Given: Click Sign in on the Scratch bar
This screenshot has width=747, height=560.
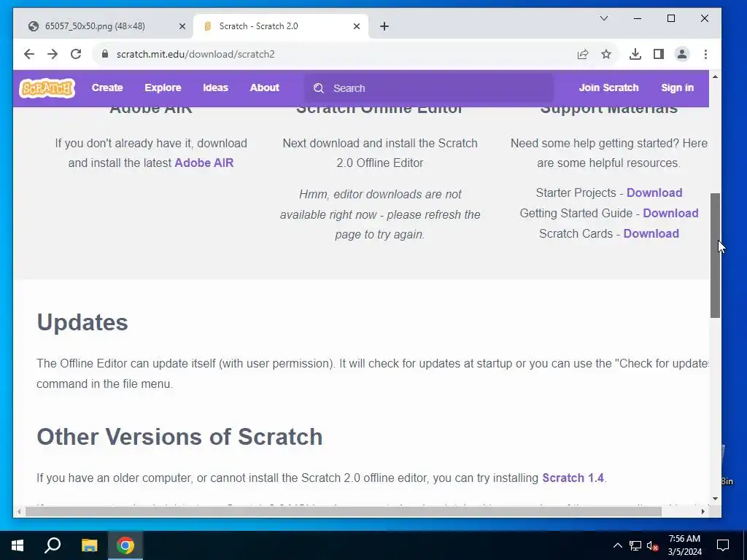Looking at the screenshot, I should coord(677,87).
